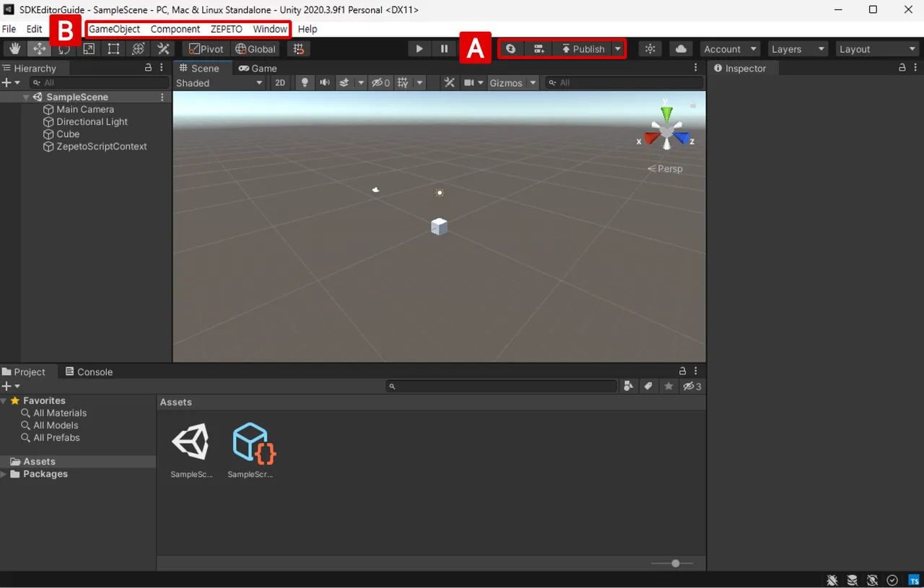Expand the Packages folder in Project panel
924x588 pixels.
[x=4, y=474]
